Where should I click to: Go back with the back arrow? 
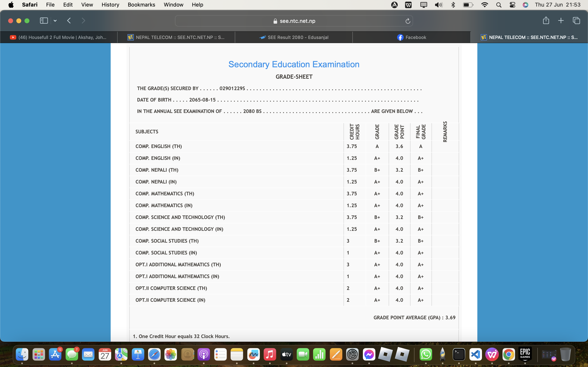coord(69,21)
